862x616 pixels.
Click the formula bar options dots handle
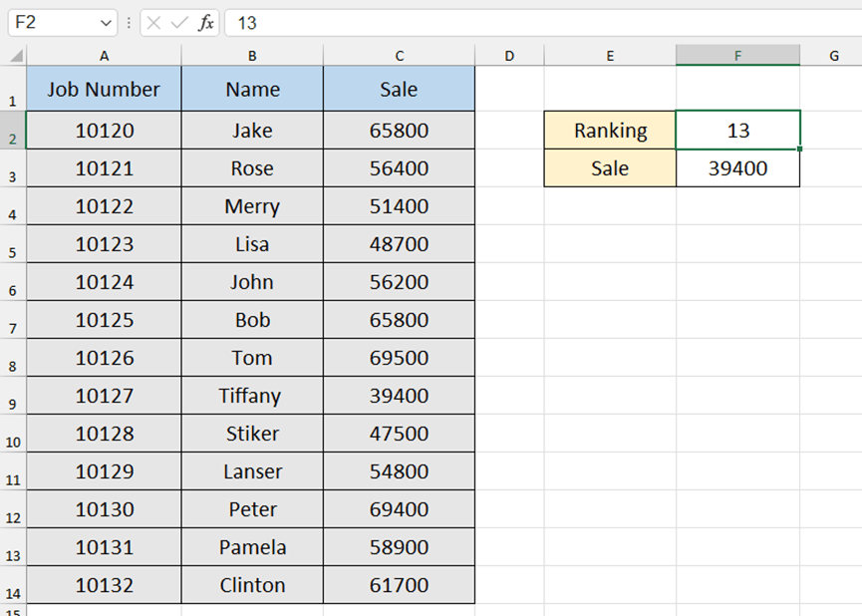[129, 23]
